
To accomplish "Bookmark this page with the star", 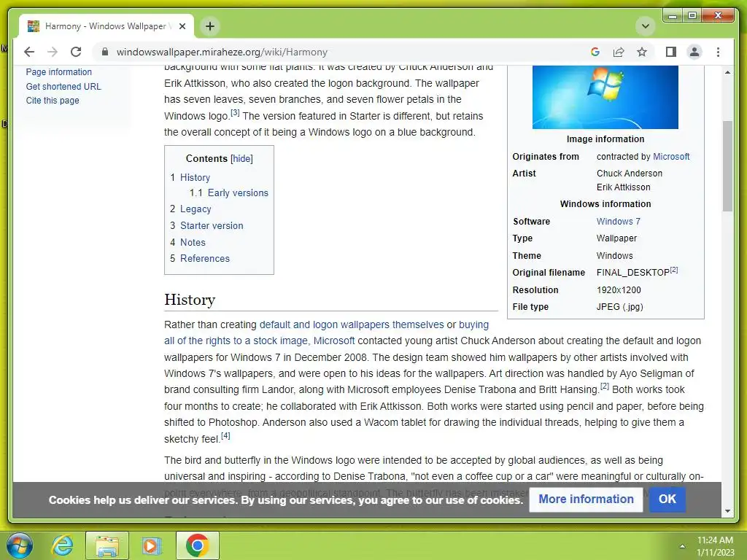I will coord(642,52).
